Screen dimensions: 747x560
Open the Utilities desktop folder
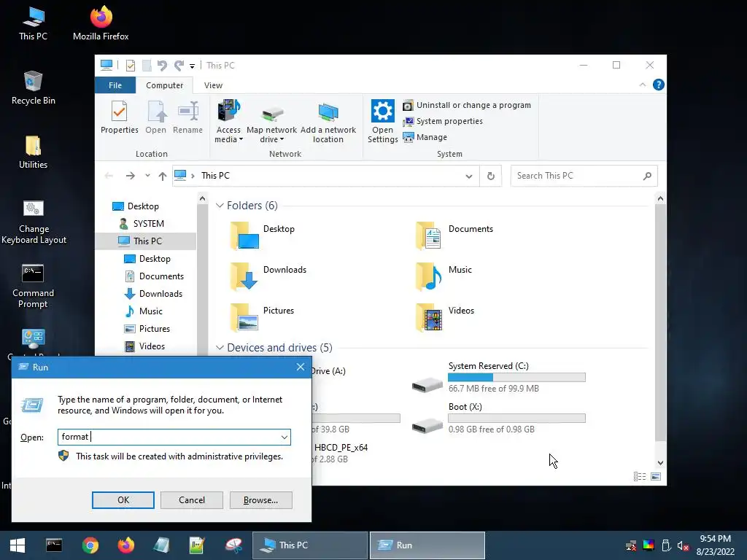pyautogui.click(x=33, y=152)
